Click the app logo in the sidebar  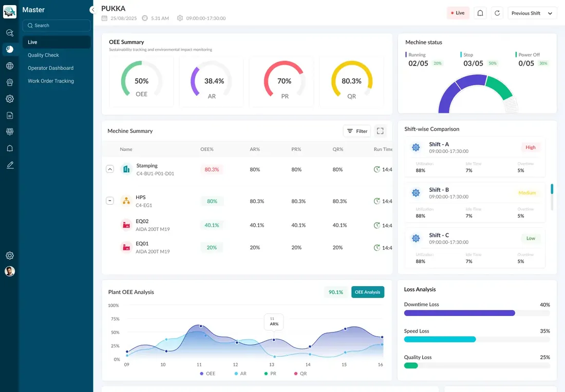click(10, 11)
